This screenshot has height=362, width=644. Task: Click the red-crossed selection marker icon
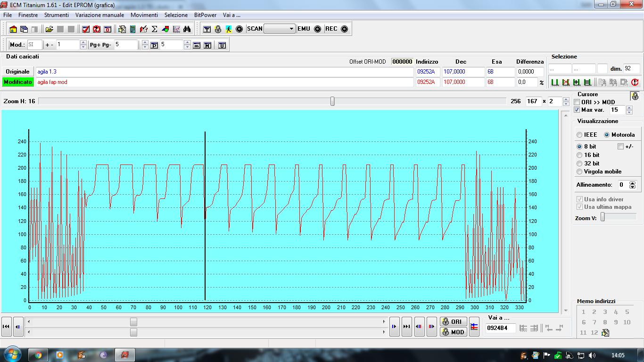(565, 82)
